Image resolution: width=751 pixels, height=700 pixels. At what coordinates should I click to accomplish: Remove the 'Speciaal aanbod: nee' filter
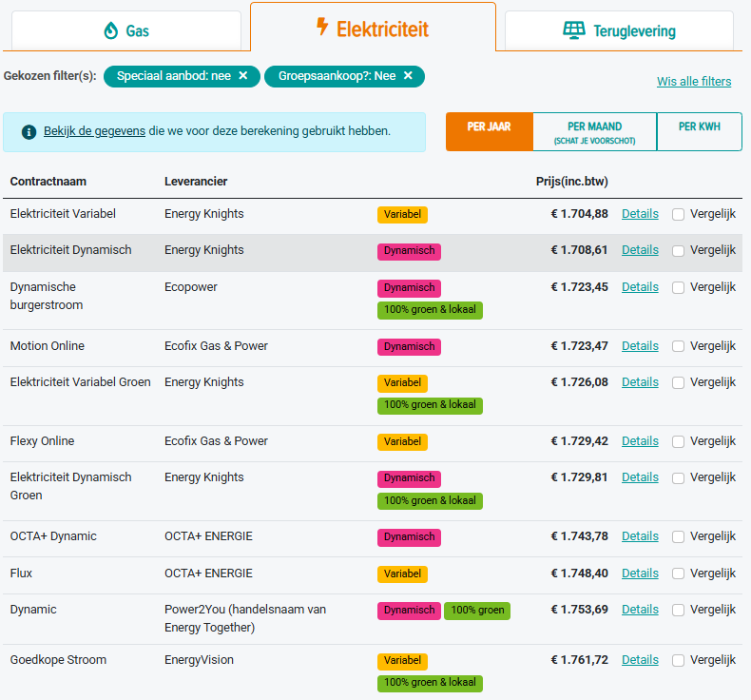[x=243, y=76]
